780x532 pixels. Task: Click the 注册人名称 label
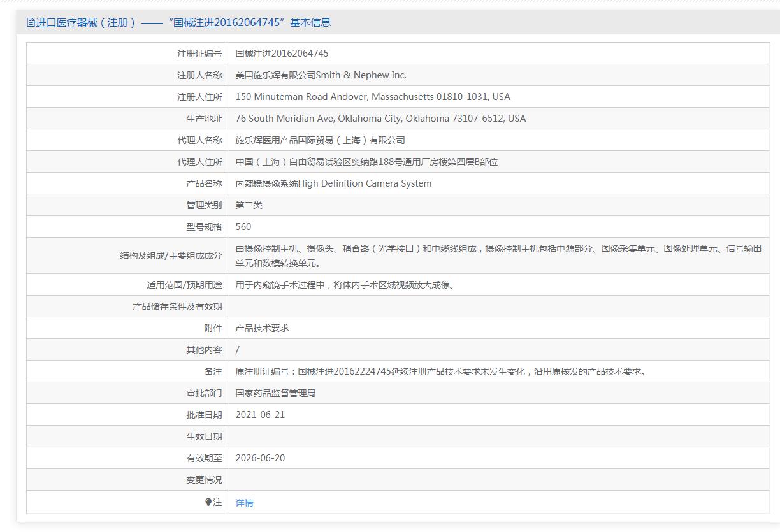[x=199, y=75]
